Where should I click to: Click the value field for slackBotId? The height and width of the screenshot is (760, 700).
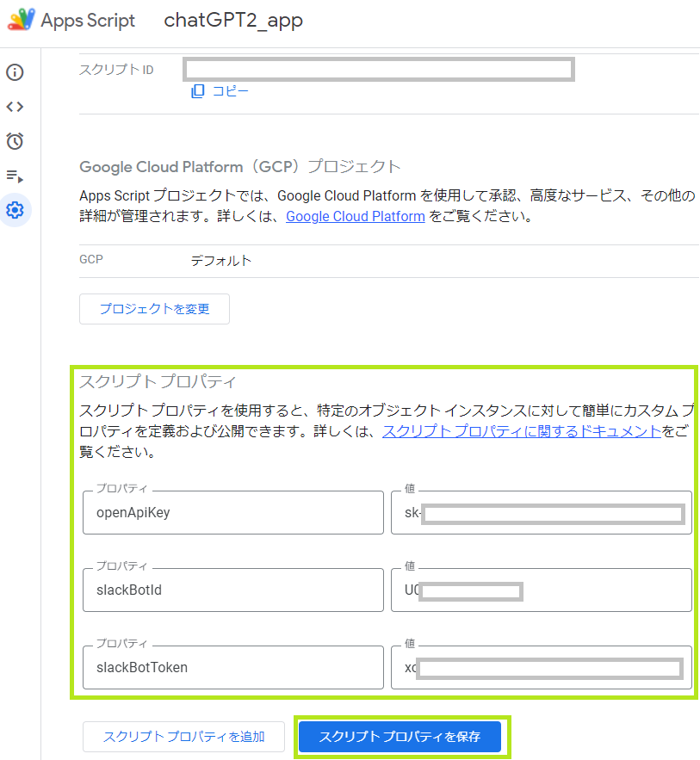pos(541,590)
